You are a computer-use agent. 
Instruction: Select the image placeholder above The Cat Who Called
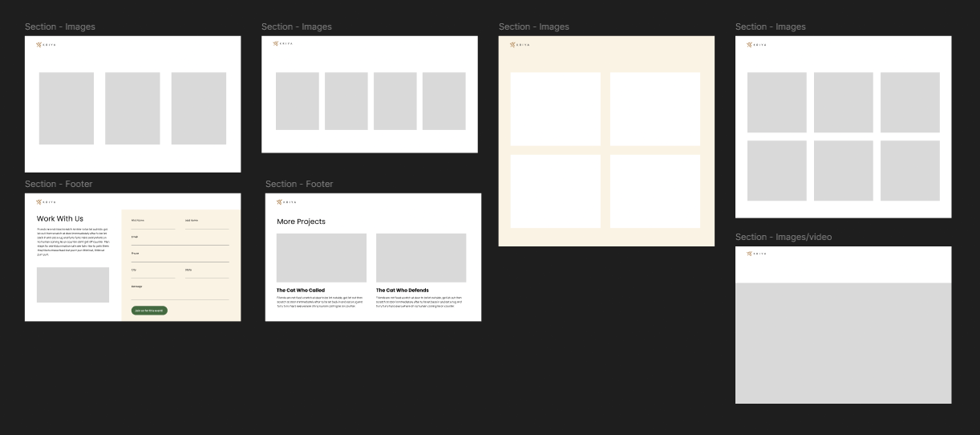(x=322, y=258)
